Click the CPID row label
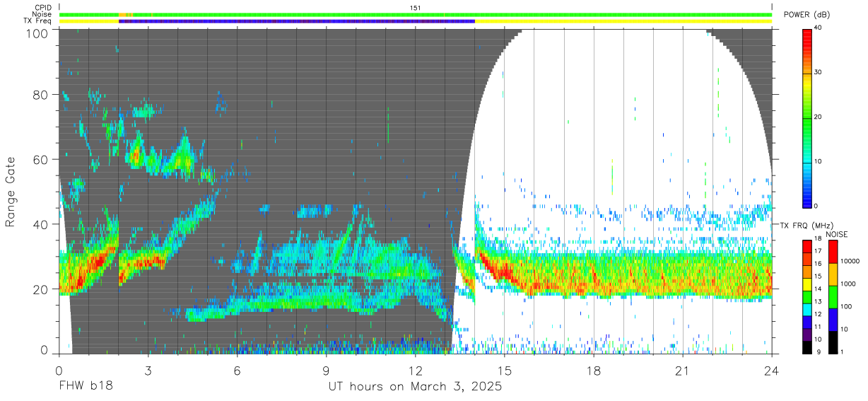The width and height of the screenshot is (868, 401). [x=43, y=8]
